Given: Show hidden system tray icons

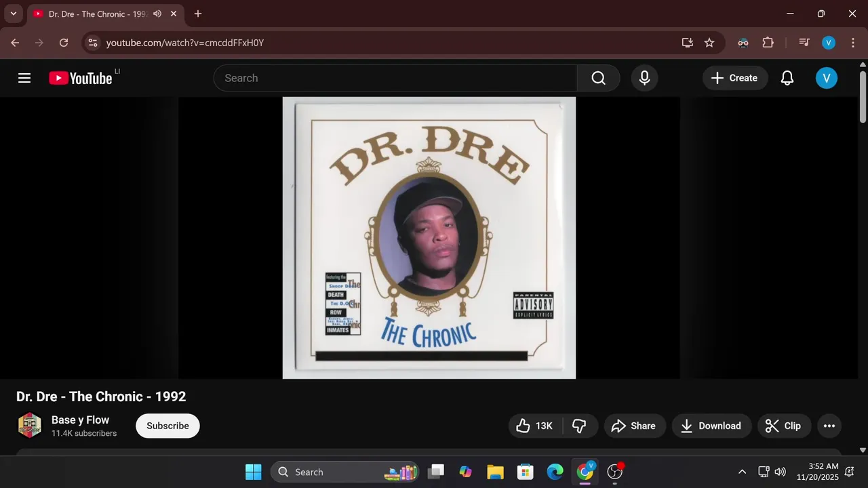Looking at the screenshot, I should [742, 472].
